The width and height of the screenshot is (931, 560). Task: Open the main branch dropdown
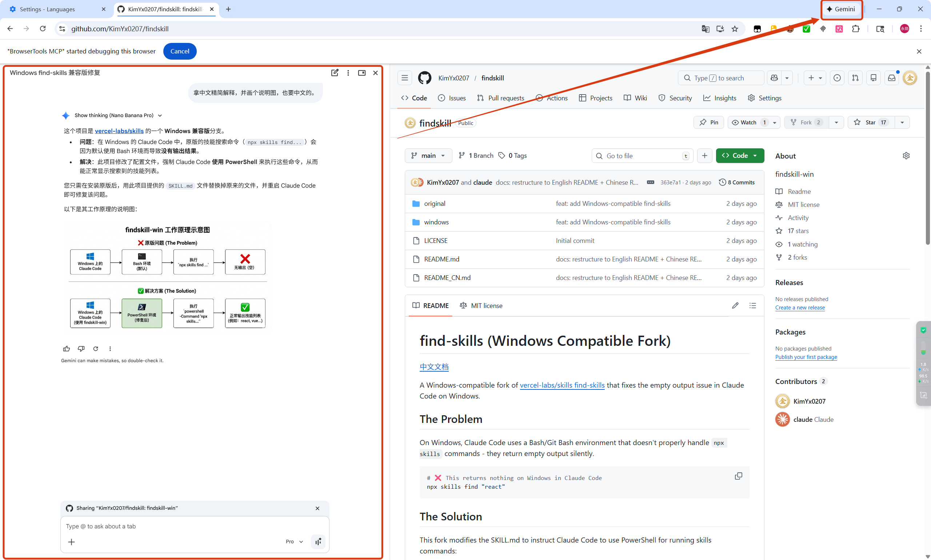428,156
